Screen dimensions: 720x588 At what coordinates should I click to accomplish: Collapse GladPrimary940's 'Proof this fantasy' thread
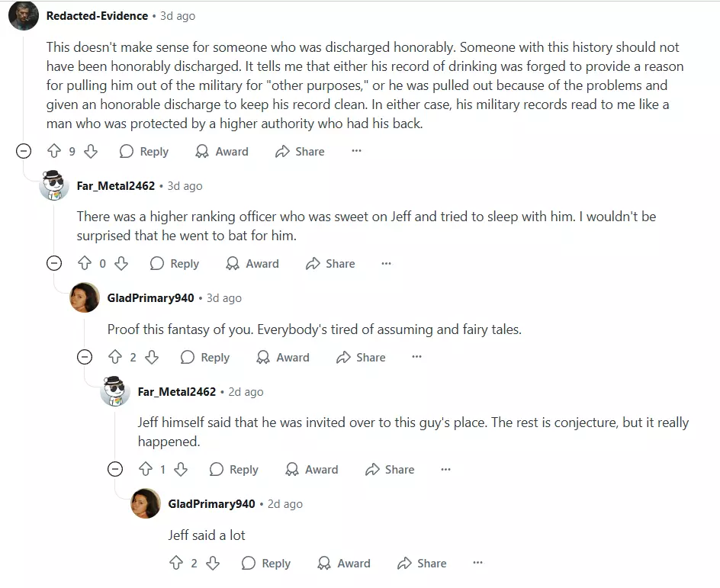click(x=85, y=357)
